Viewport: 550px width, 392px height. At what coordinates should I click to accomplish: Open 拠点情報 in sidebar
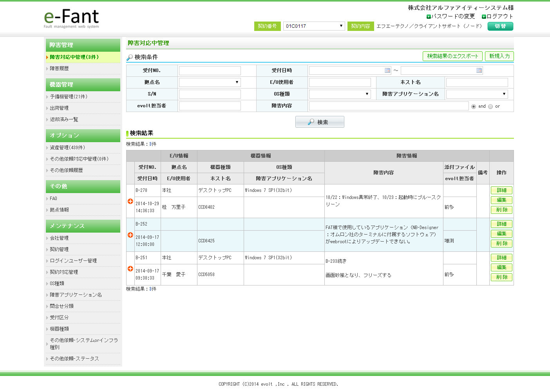coord(59,210)
